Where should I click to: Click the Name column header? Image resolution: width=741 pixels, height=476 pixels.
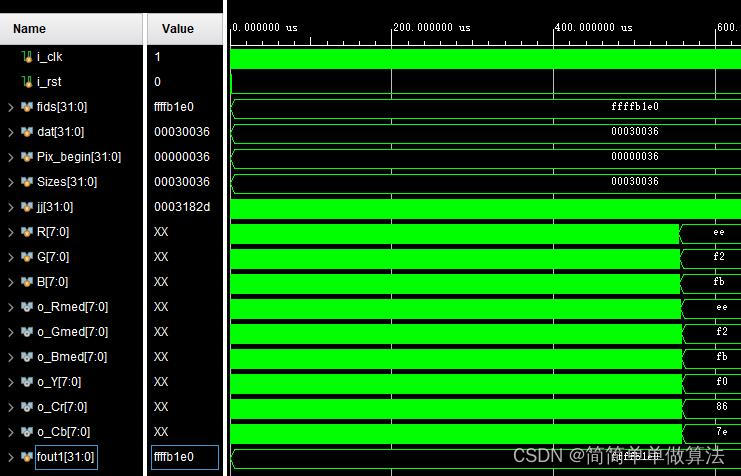[71, 29]
